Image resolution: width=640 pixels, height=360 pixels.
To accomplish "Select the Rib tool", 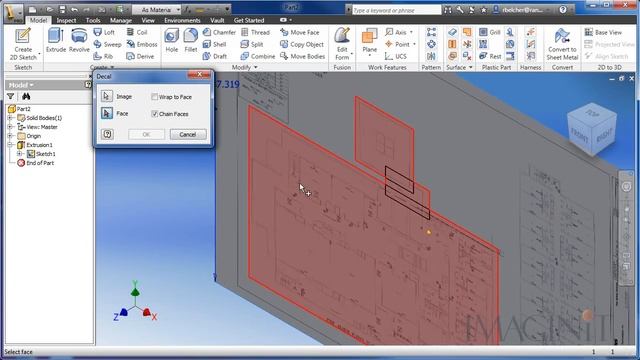I will (x=103, y=56).
